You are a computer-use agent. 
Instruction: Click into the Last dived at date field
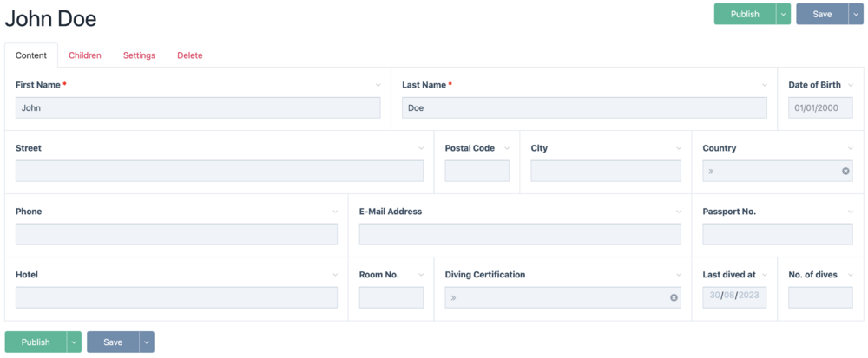pos(734,297)
